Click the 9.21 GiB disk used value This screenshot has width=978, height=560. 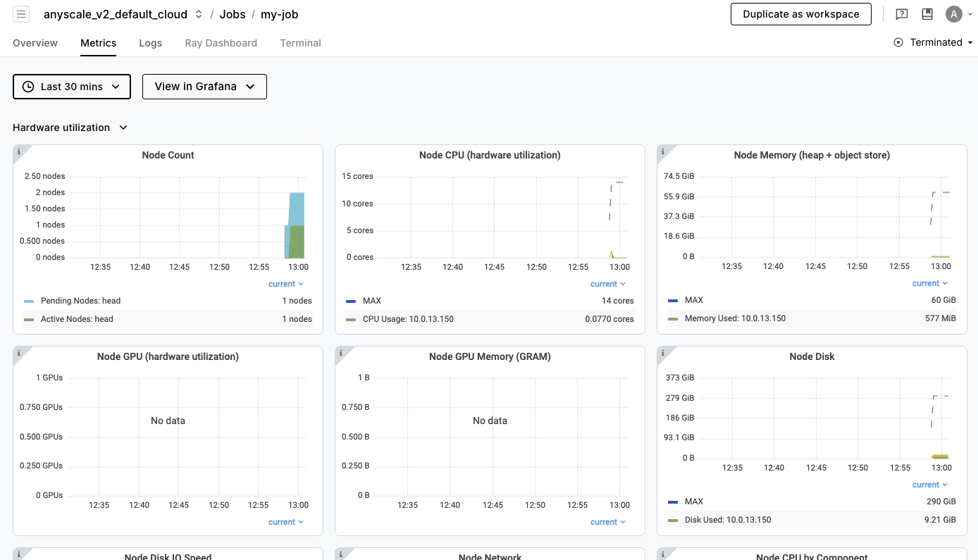click(x=941, y=520)
